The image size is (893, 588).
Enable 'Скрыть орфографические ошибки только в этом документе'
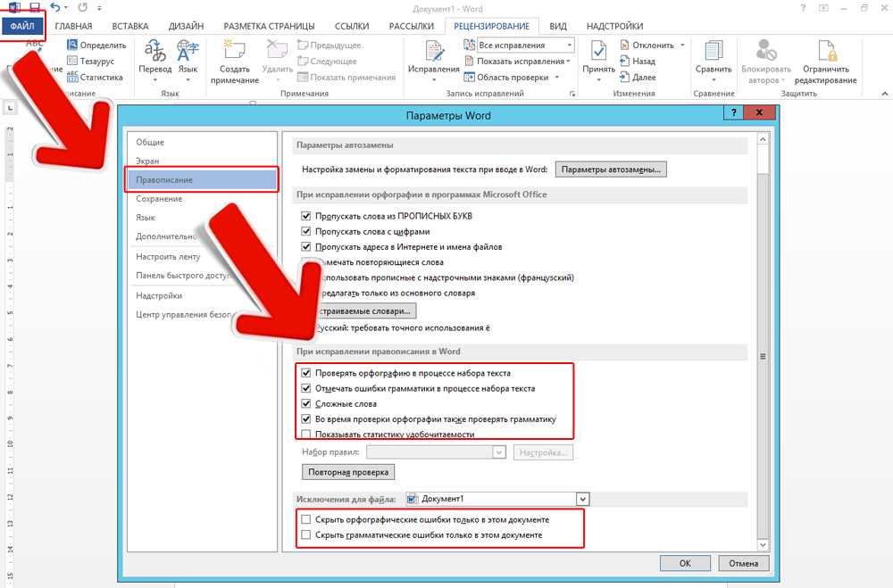pos(307,519)
